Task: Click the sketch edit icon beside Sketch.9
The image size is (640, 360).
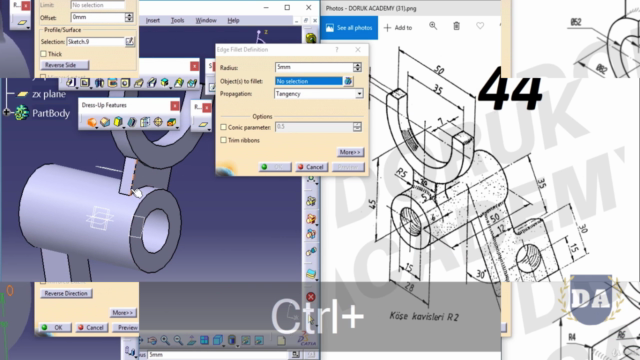Action: 130,41
